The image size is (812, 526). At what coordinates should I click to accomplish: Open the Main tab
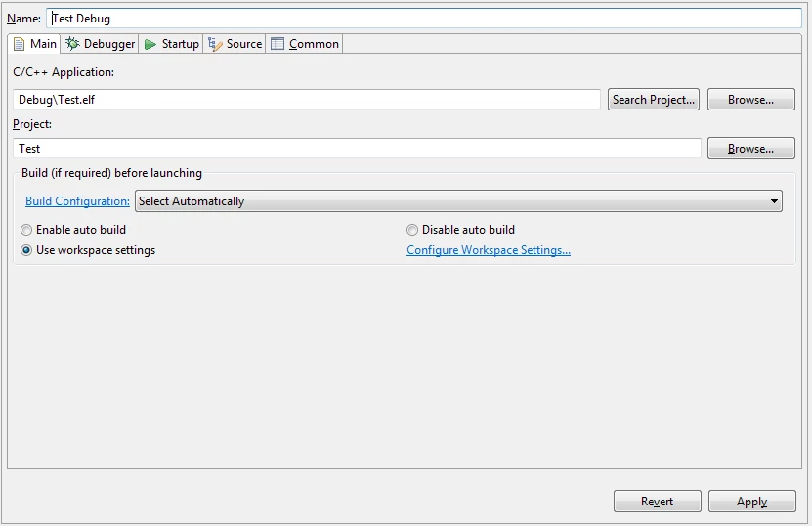35,44
